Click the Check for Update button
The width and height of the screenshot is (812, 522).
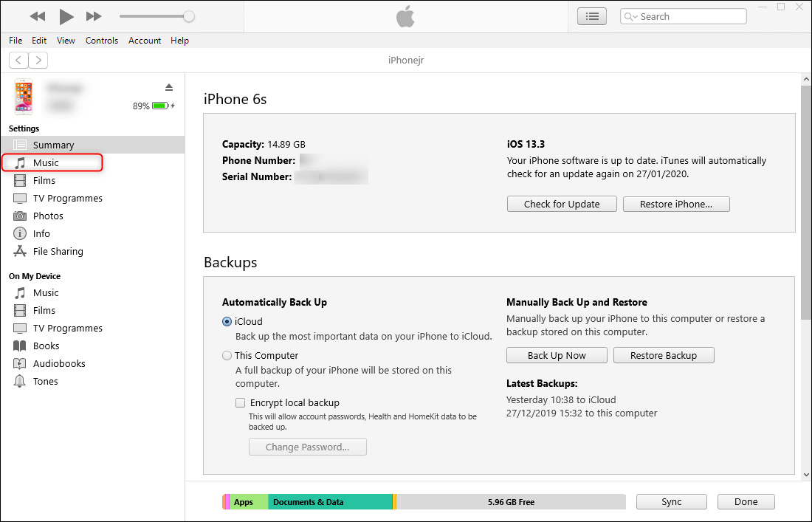point(562,204)
